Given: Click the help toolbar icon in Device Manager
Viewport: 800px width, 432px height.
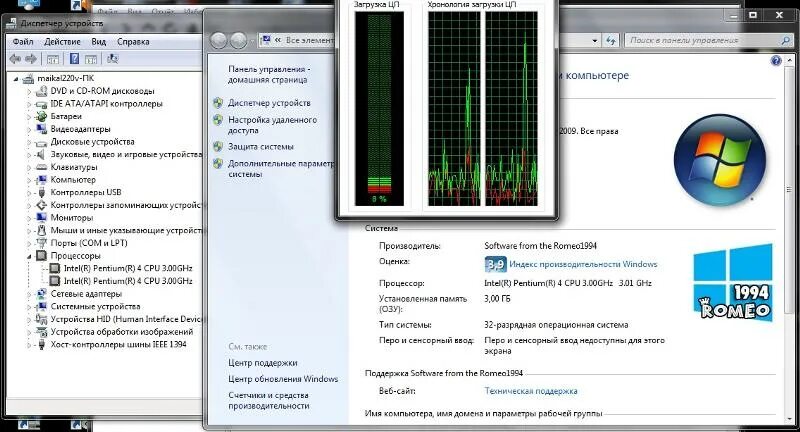Looking at the screenshot, I should pos(74,59).
